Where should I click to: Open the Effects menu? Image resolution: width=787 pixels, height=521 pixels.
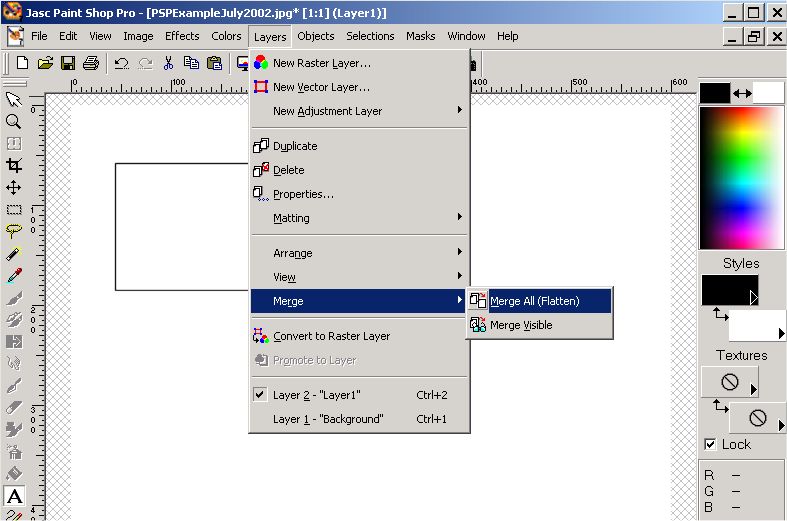[182, 36]
